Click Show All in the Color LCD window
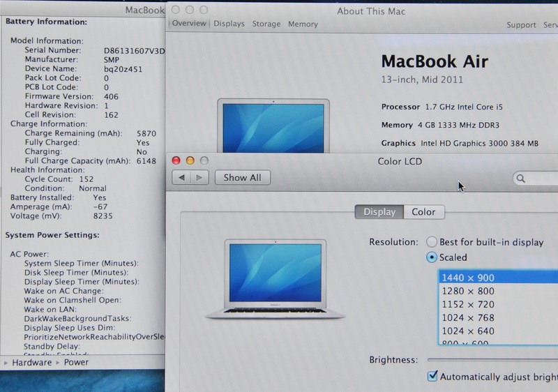This screenshot has width=558, height=392. [242, 177]
